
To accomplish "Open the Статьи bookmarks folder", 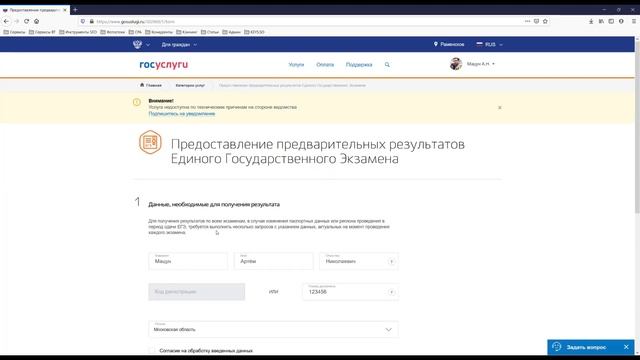I will coord(210,32).
